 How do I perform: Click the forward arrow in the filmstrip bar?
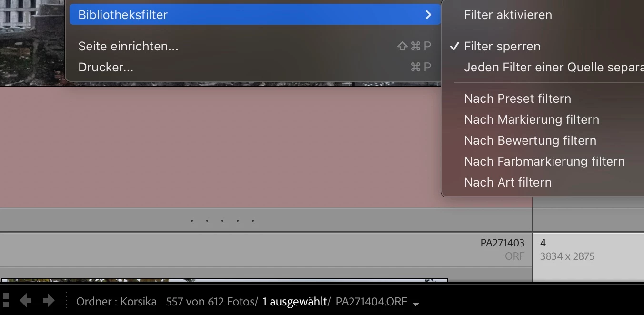click(49, 301)
